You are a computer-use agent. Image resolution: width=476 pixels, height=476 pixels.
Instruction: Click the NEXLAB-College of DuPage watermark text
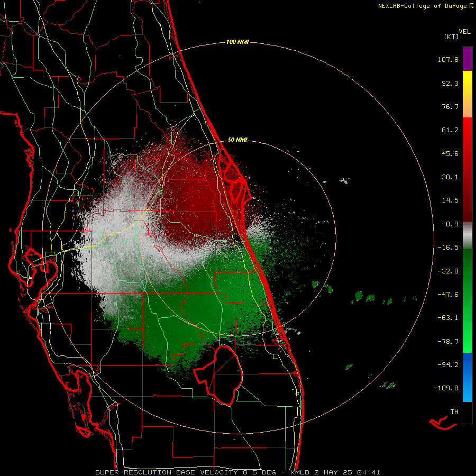(425, 6)
